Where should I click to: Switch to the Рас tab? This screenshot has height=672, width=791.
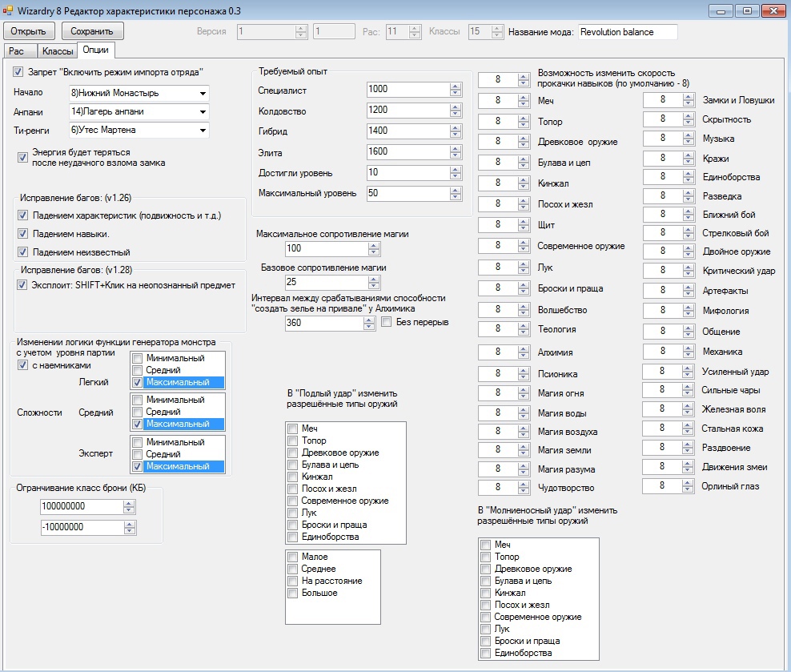17,50
